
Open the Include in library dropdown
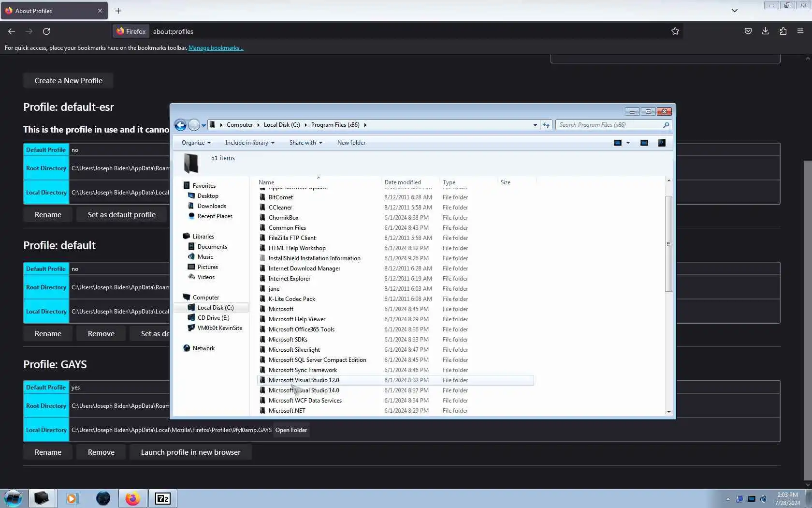click(249, 143)
